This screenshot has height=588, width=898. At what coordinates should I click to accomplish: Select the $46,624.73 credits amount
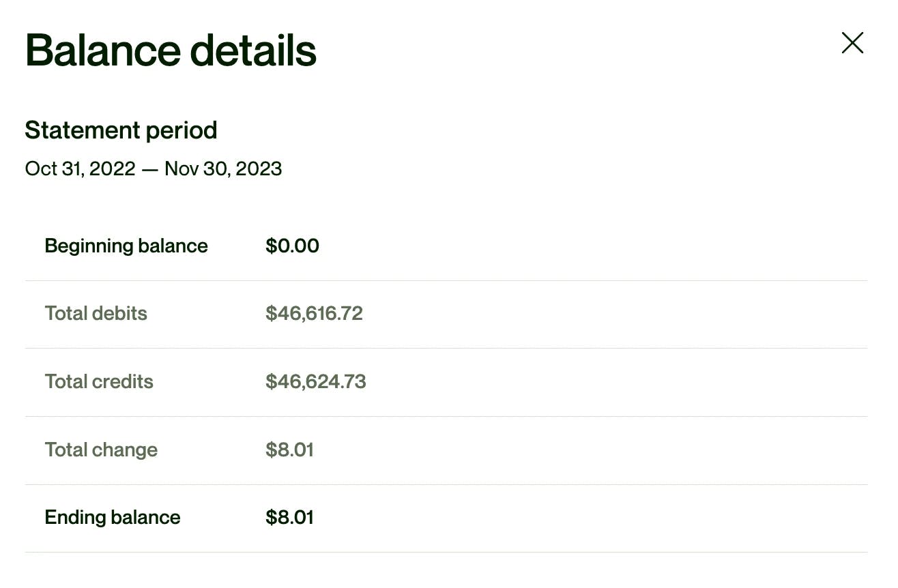coord(315,381)
